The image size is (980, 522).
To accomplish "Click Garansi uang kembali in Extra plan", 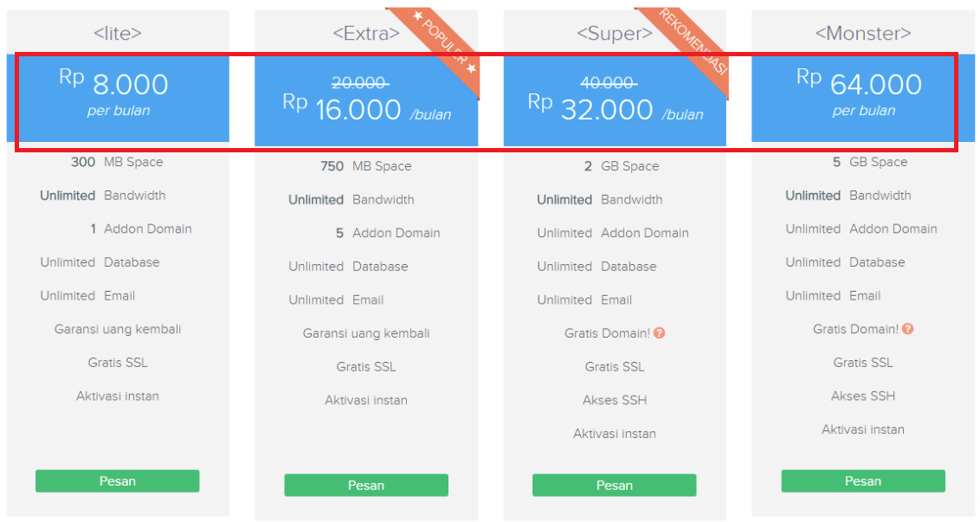I will [366, 333].
